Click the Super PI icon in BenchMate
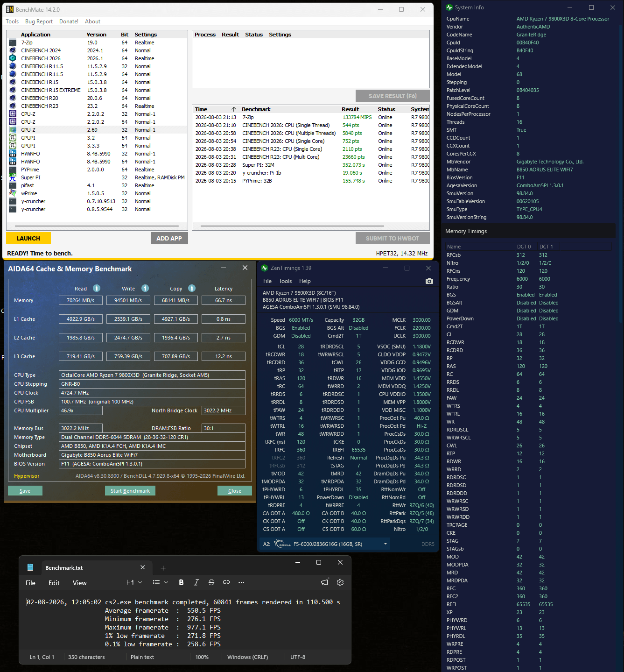 [13, 177]
